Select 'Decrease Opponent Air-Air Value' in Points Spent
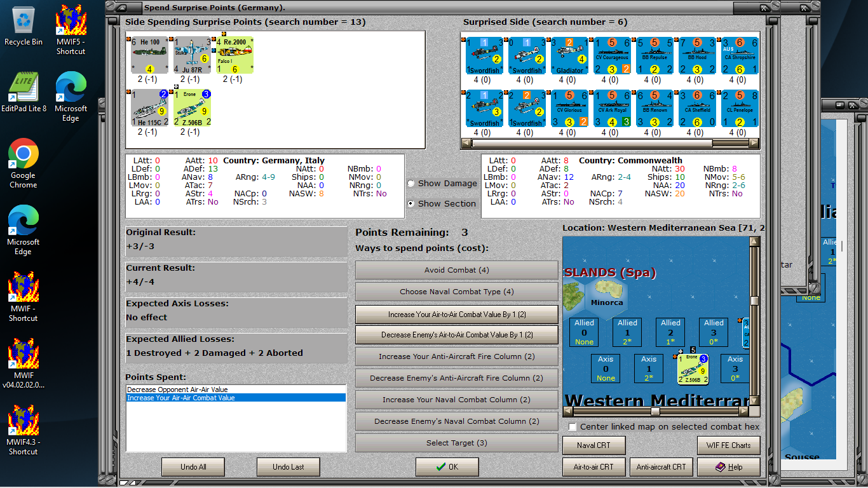This screenshot has height=488, width=868. [x=236, y=390]
